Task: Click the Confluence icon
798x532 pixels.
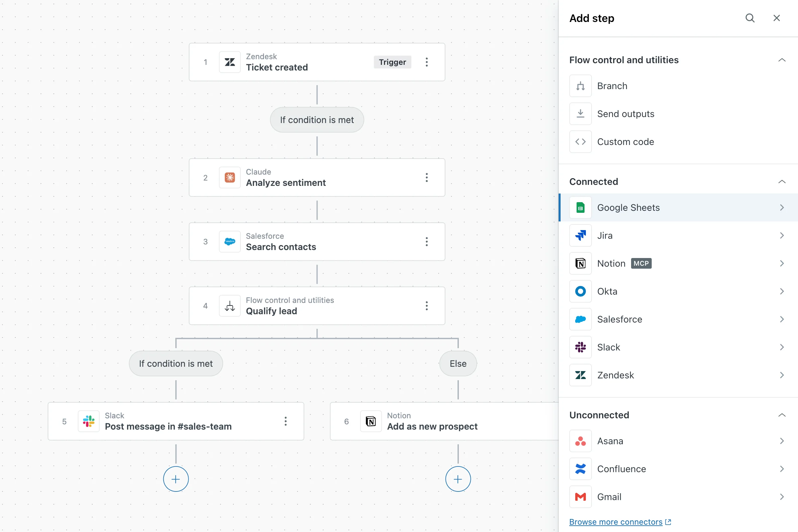Action: click(x=581, y=468)
